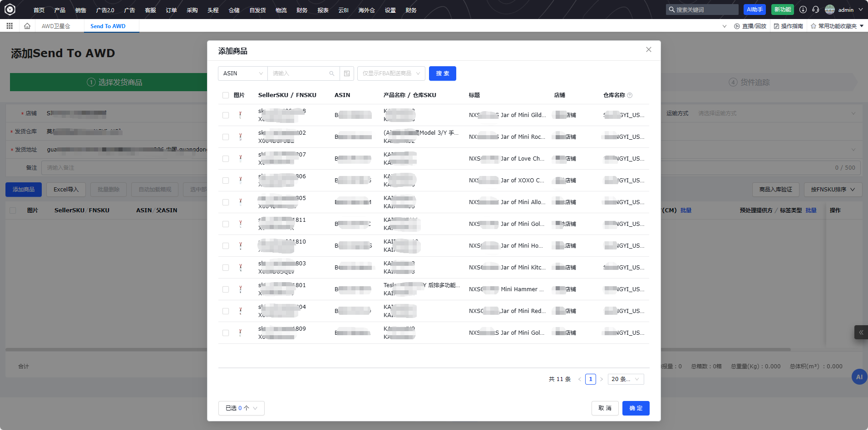Click the headset support icon

tap(816, 10)
